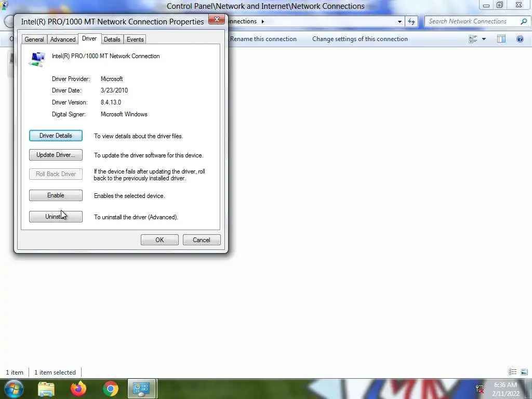
Task: Click Change settings of this connection
Action: pyautogui.click(x=360, y=39)
